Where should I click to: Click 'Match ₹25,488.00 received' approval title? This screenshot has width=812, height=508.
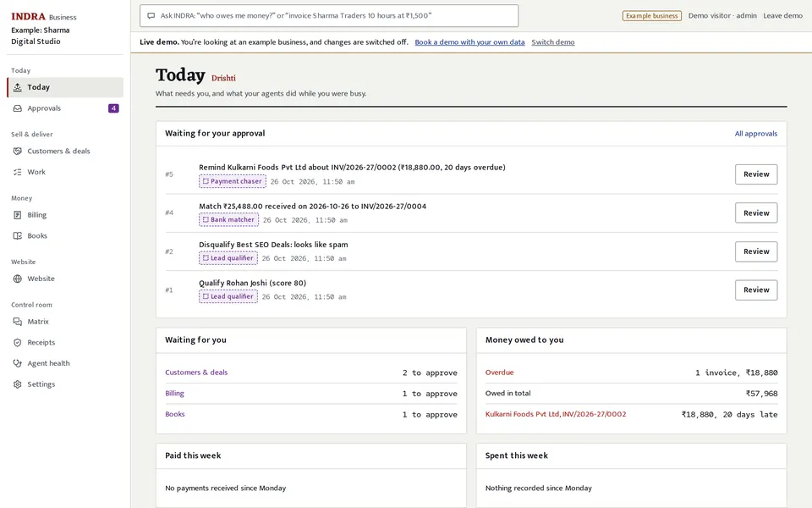coord(313,207)
